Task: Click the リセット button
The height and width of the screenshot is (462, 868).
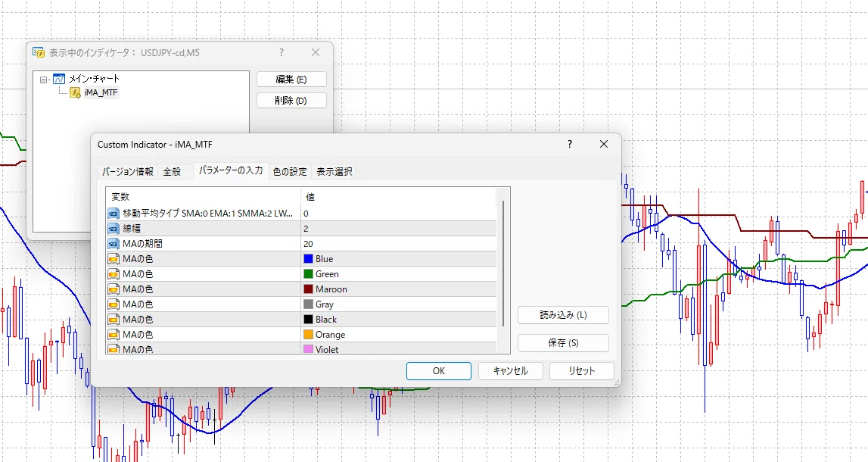Action: pos(581,370)
